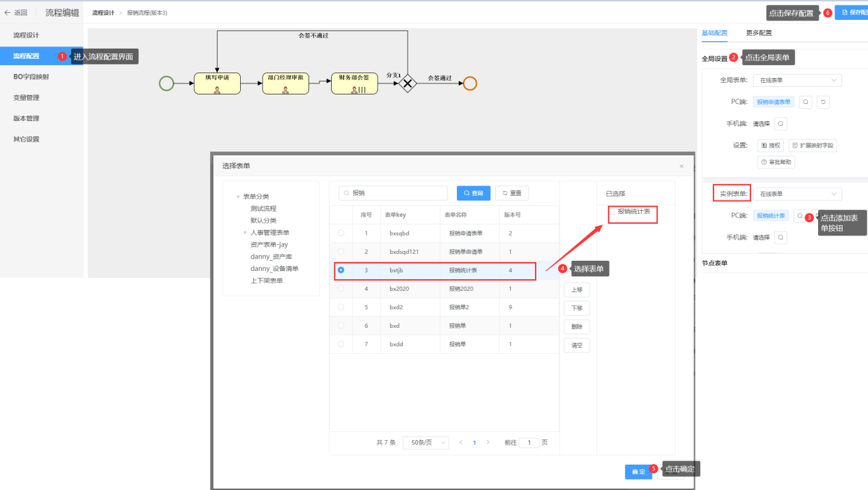Select the 填写申请 task node
The image size is (868, 490).
pyautogui.click(x=217, y=83)
